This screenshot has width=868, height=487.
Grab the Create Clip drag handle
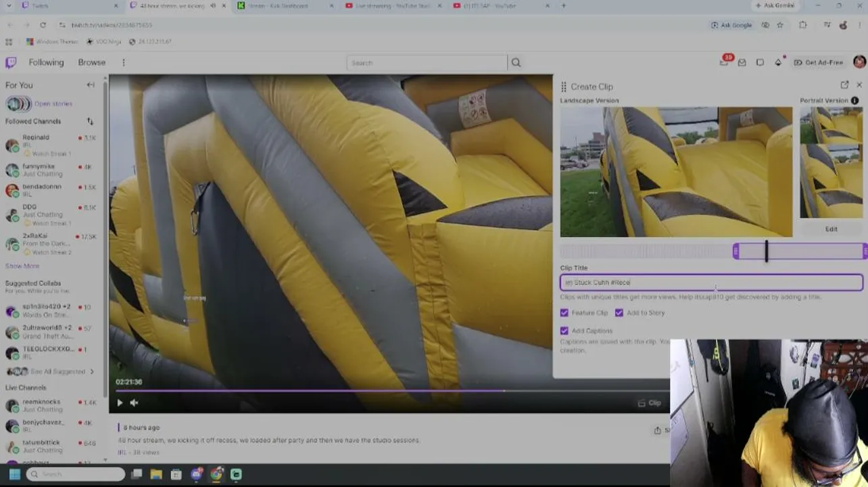point(564,87)
